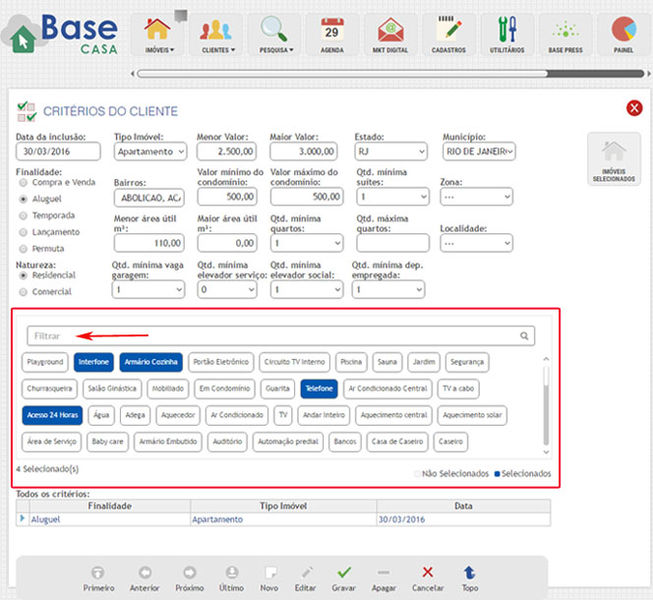The width and height of the screenshot is (653, 600).
Task: Choose the Comercial natureza radio button
Action: click(x=24, y=291)
